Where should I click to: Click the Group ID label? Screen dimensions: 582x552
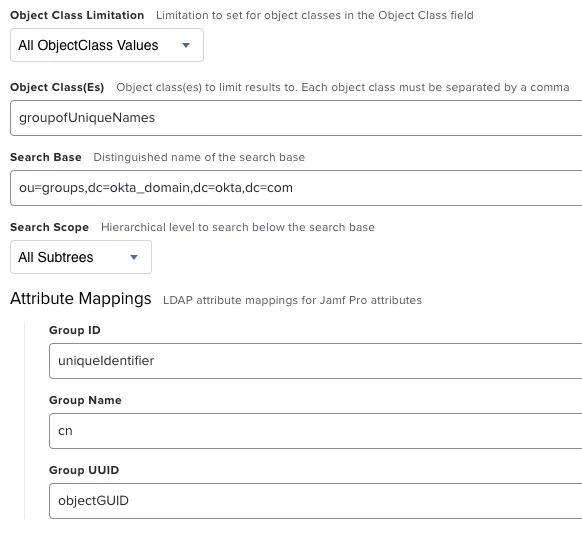(75, 330)
